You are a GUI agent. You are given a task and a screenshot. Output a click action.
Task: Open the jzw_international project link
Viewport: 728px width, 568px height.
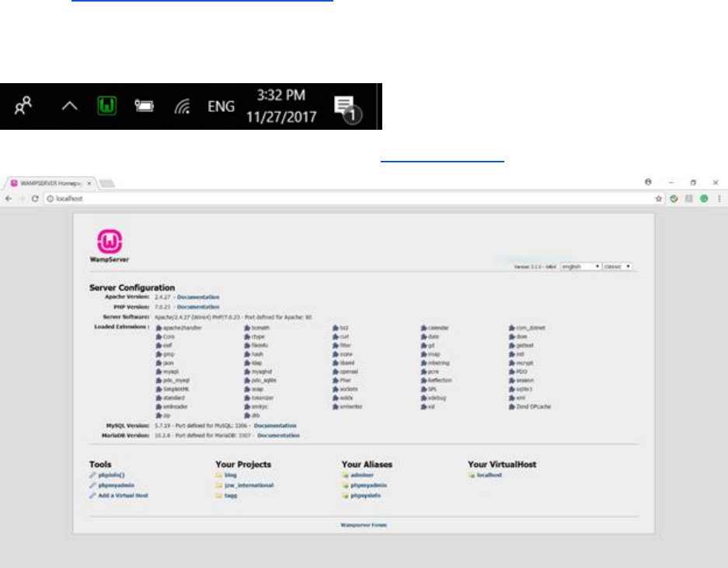249,486
